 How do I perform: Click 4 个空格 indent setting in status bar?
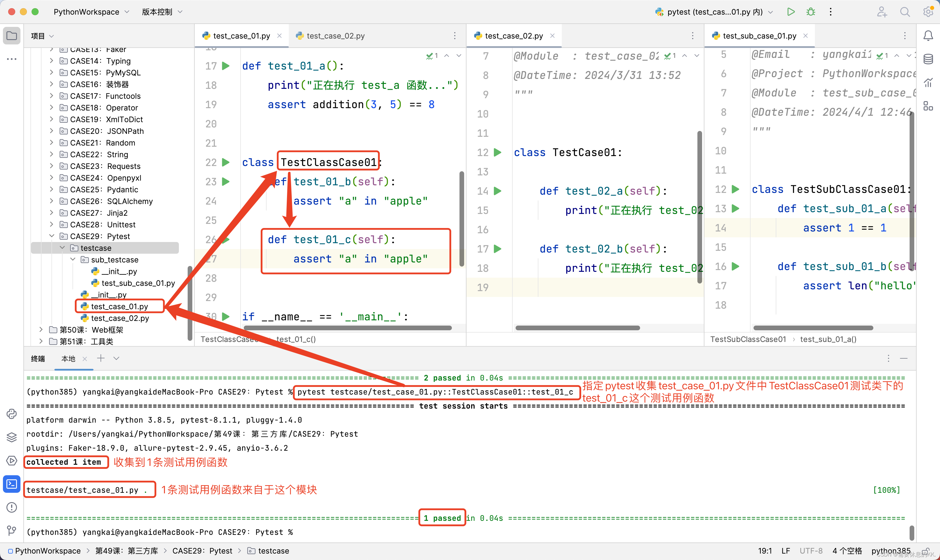click(847, 551)
